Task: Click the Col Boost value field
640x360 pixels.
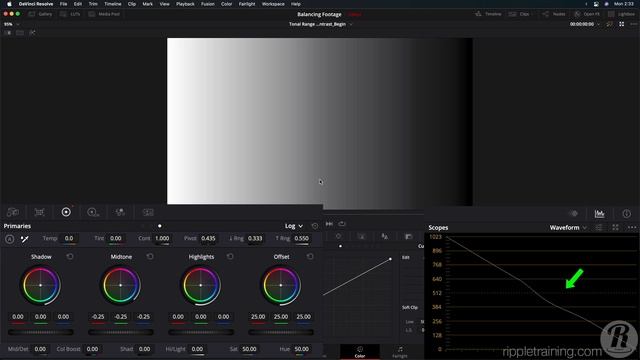Action: tap(92, 349)
